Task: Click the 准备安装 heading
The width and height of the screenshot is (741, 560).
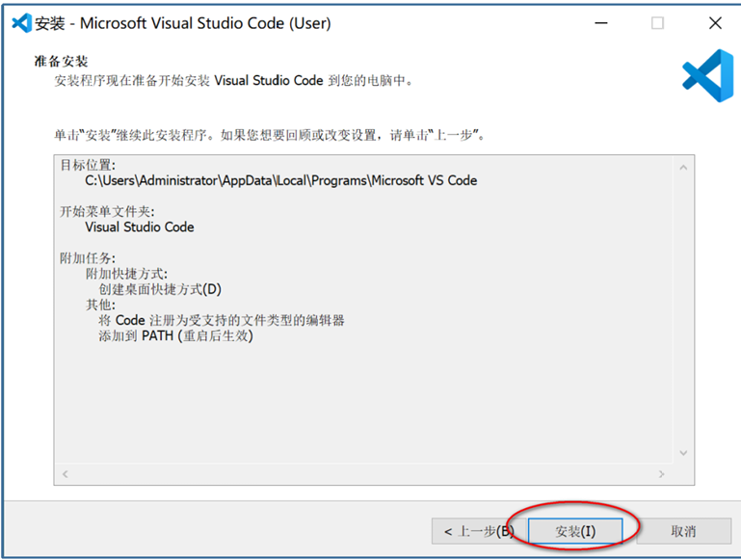Action: tap(61, 62)
